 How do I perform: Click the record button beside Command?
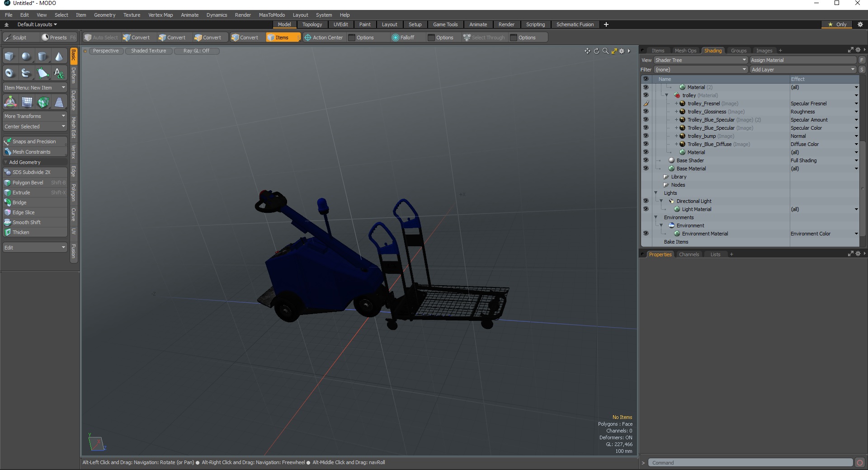[x=860, y=462]
